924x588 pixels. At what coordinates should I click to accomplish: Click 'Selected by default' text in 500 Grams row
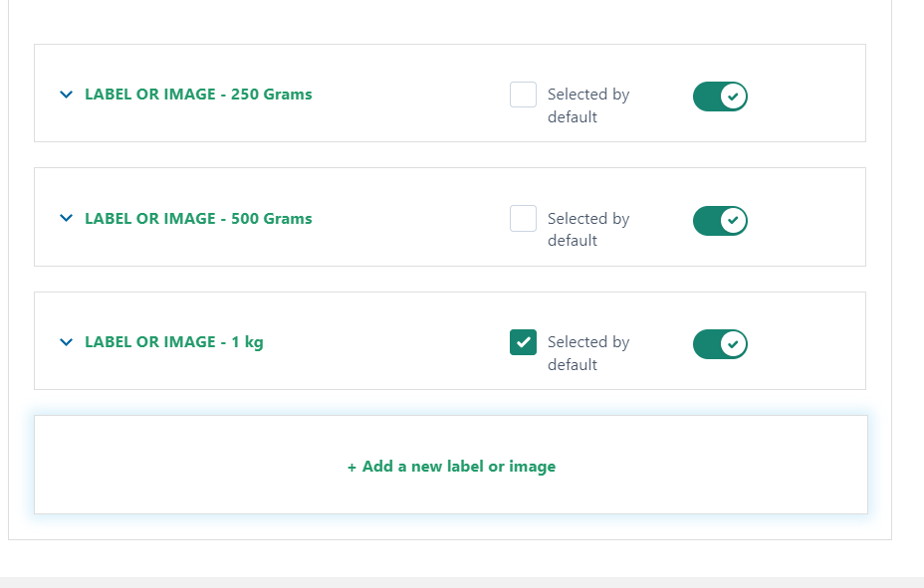[588, 230]
